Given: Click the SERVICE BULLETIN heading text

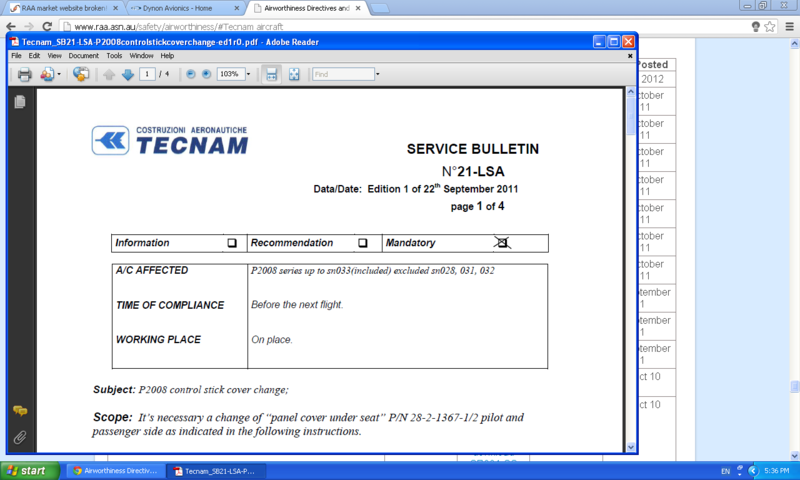Looking at the screenshot, I should (472, 149).
